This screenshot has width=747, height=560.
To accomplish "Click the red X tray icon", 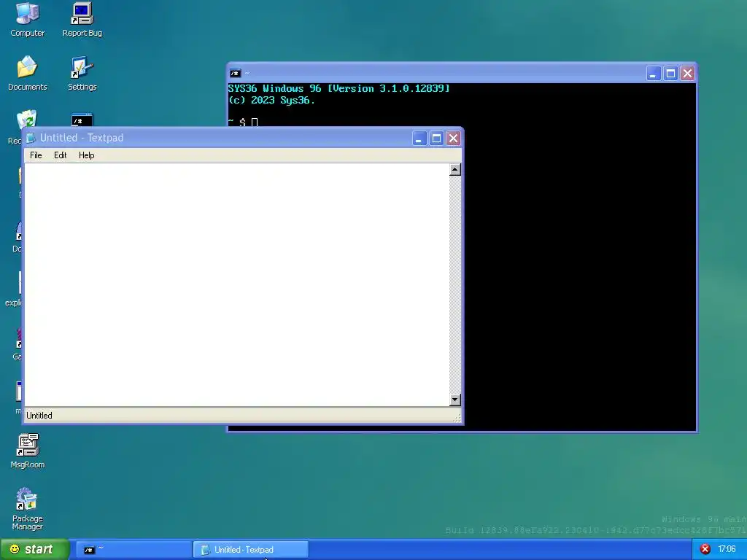I will click(x=705, y=549).
